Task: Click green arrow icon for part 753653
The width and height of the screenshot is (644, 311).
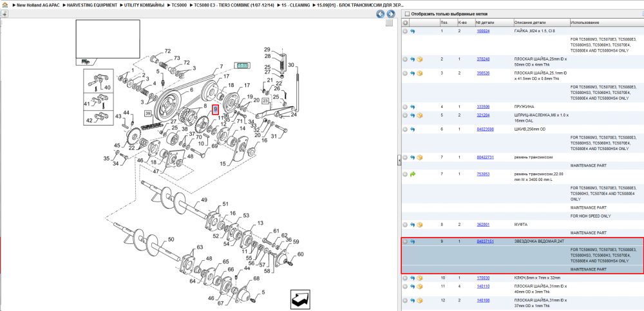Action: click(412, 174)
